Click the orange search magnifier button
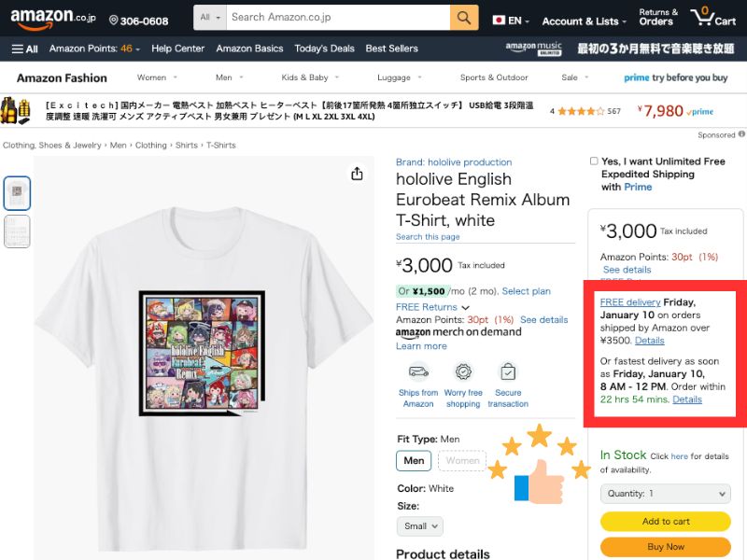Screen dimensions: 747x560 pos(463,18)
